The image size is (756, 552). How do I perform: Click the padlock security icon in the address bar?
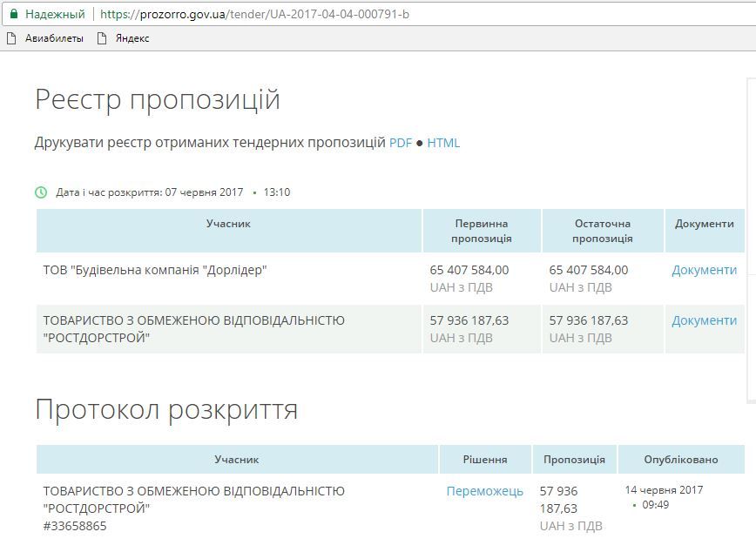[12, 15]
